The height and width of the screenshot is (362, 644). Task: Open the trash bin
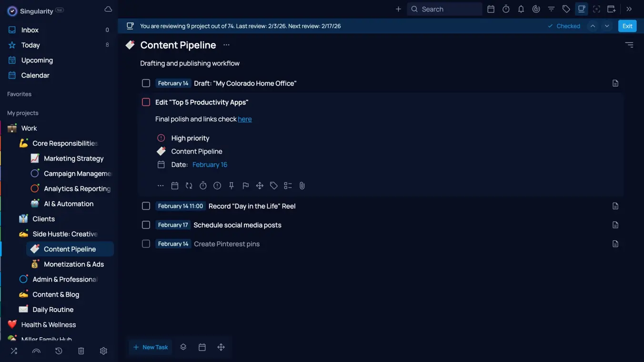(x=81, y=351)
